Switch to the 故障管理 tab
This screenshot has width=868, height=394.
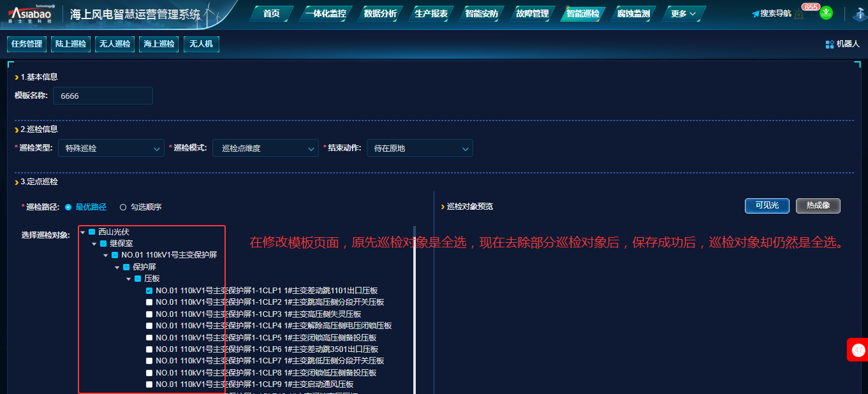[x=531, y=13]
